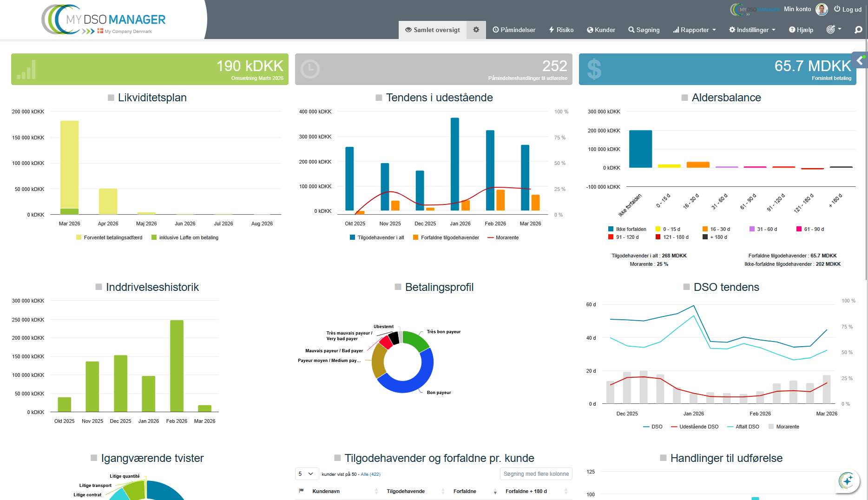This screenshot has width=868, height=500.
Task: Click the flag column header icon
Action: (301, 491)
